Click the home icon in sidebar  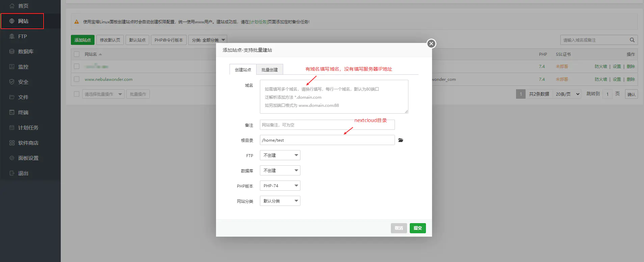12,6
